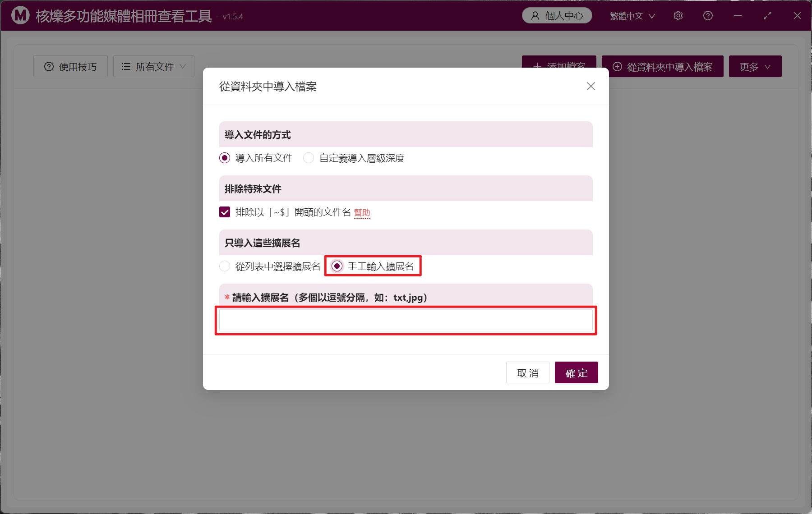
Task: Click the 使用技巧 tips button
Action: tap(70, 67)
